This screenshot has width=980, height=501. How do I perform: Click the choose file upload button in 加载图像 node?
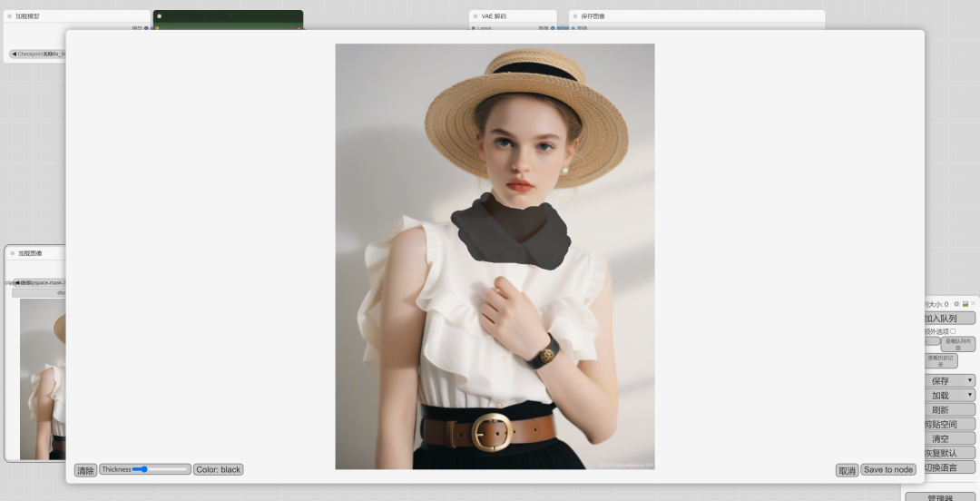(39, 293)
